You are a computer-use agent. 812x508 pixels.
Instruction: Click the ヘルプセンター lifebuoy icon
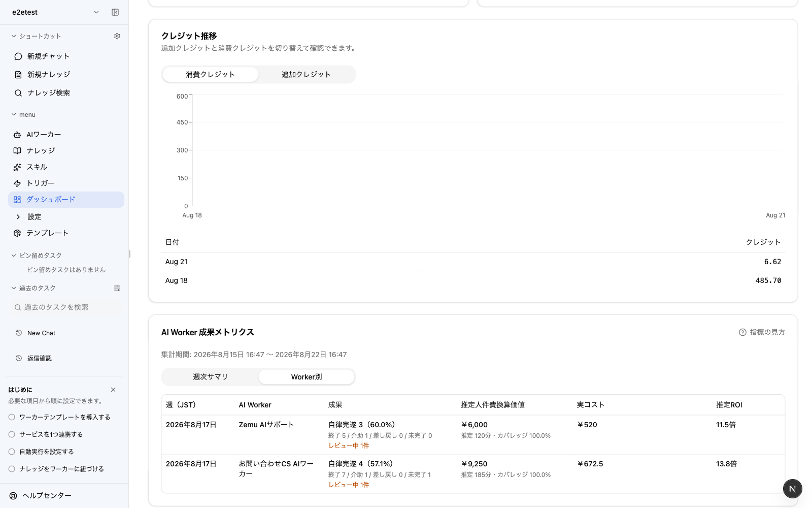tap(13, 496)
